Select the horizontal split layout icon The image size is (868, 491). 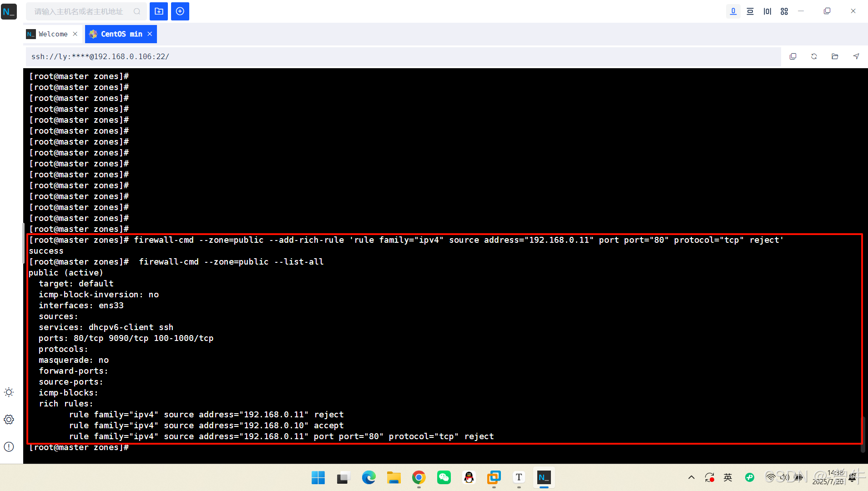tap(750, 11)
